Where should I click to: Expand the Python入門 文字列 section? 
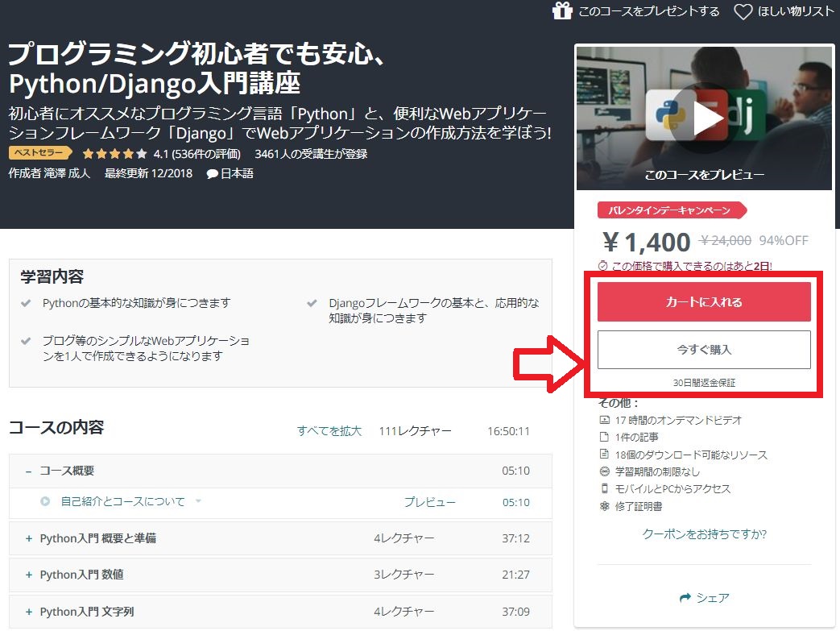[x=28, y=612]
